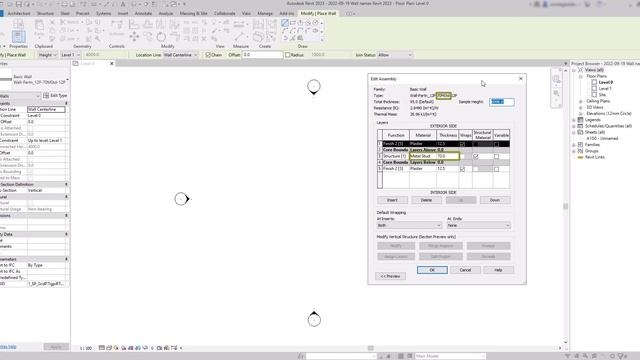
Task: Open the Massing & Site ribbon tab
Action: coord(193,13)
